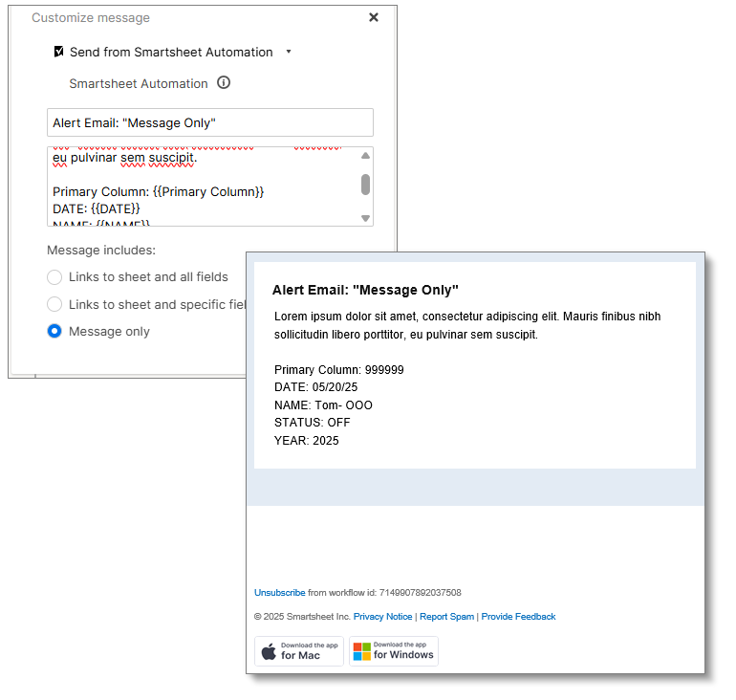Click the Unsubscribe link in the email
Screen dimensions: 736x700
click(280, 593)
